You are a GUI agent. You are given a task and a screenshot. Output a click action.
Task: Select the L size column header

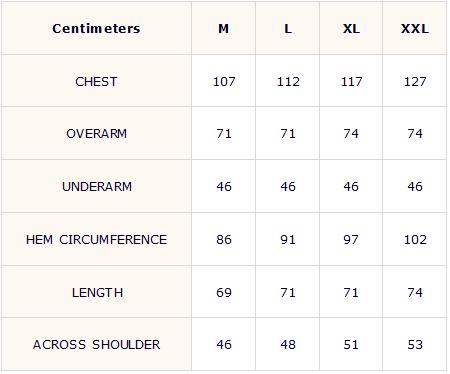click(288, 29)
